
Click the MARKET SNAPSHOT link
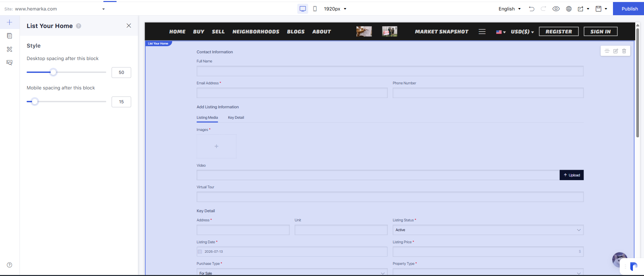click(x=442, y=32)
